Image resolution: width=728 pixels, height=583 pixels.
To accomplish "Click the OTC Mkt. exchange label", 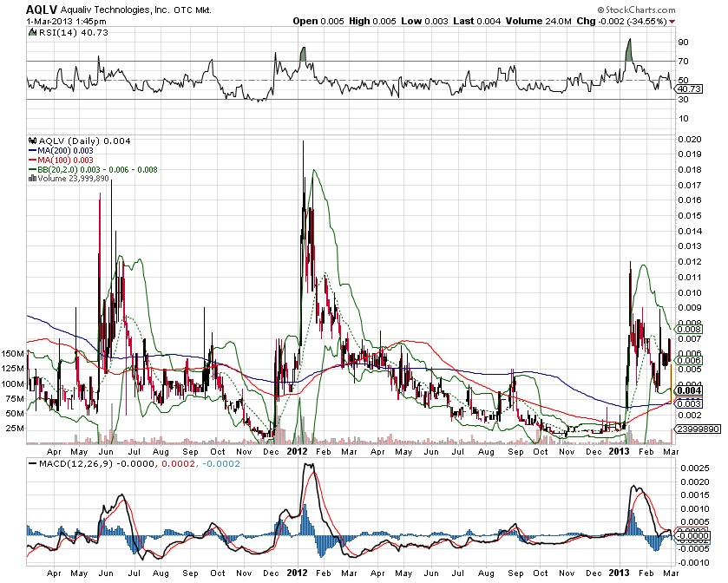I will pyautogui.click(x=193, y=10).
